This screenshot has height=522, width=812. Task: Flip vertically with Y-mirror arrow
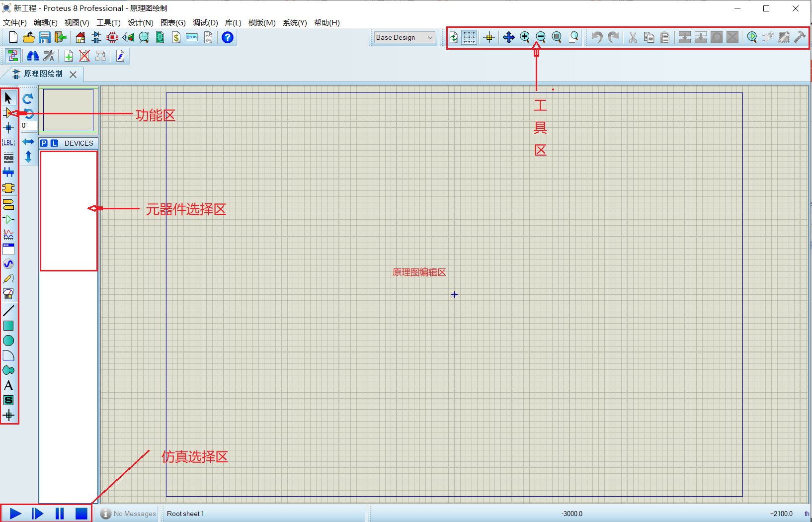pos(28,157)
